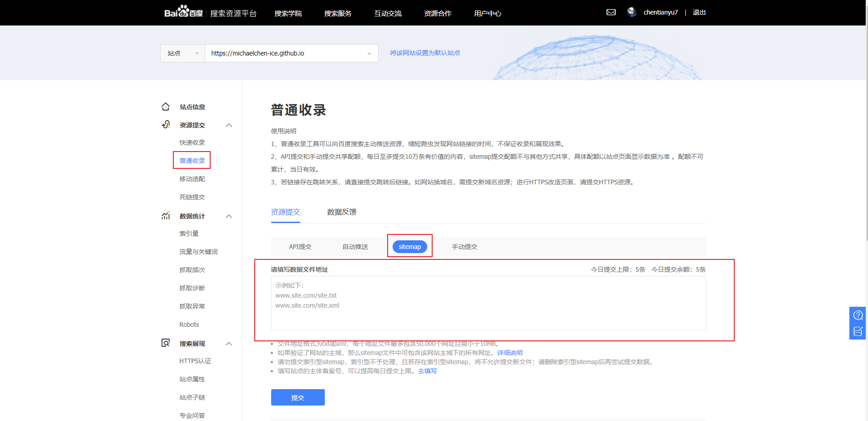The width and height of the screenshot is (868, 421).
Task: Open 移动适配 in the sidebar
Action: (x=192, y=179)
